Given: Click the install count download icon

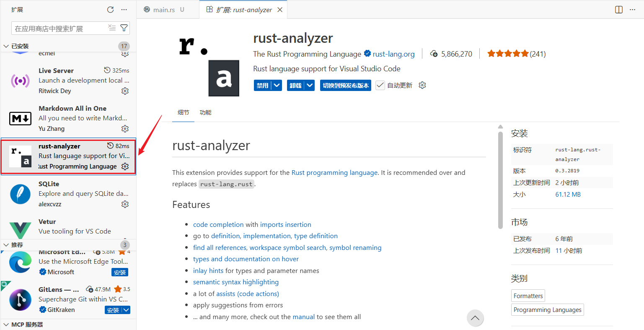Looking at the screenshot, I should (435, 54).
